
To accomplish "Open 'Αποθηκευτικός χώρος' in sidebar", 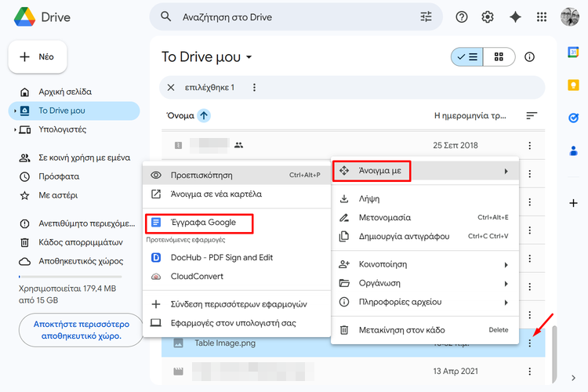I will (x=74, y=261).
